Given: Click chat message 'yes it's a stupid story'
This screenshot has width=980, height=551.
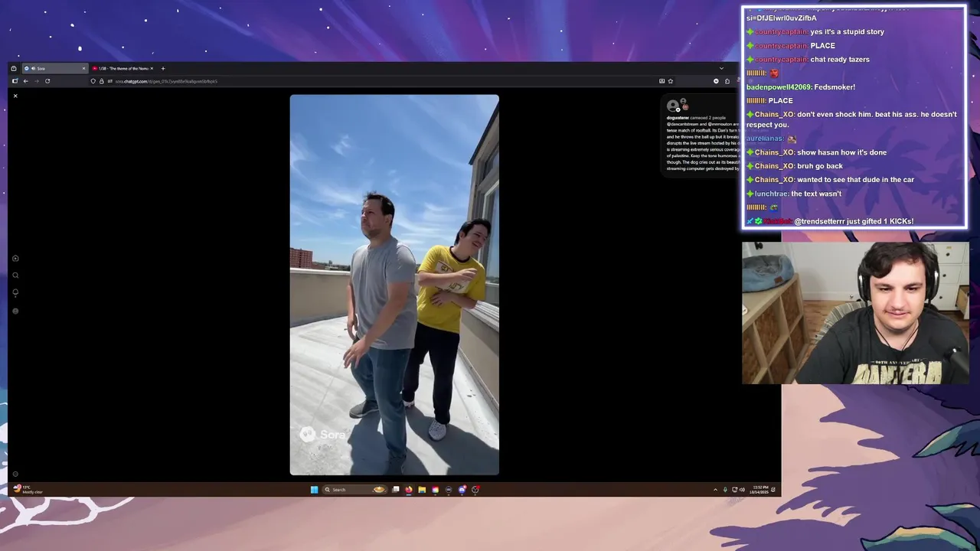Looking at the screenshot, I should (x=848, y=32).
